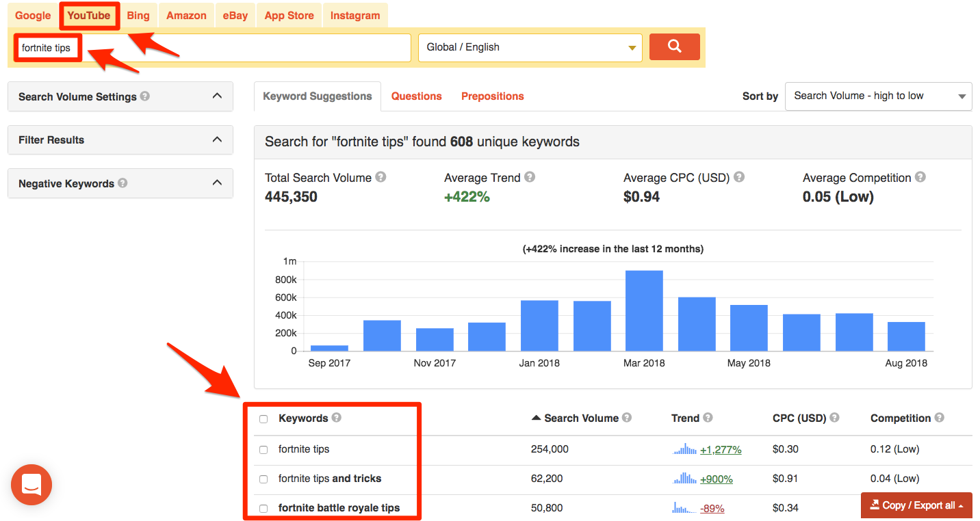This screenshot has width=980, height=521.
Task: Switch to the App Store tab
Action: click(289, 15)
